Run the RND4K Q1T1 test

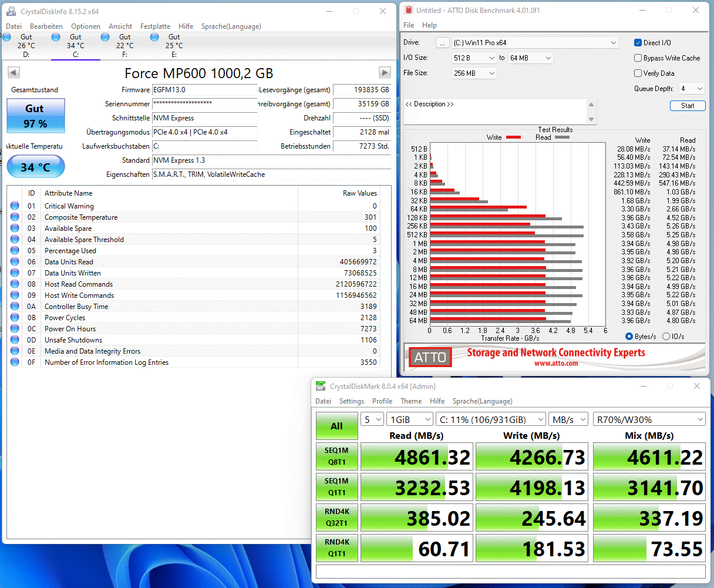pyautogui.click(x=336, y=548)
